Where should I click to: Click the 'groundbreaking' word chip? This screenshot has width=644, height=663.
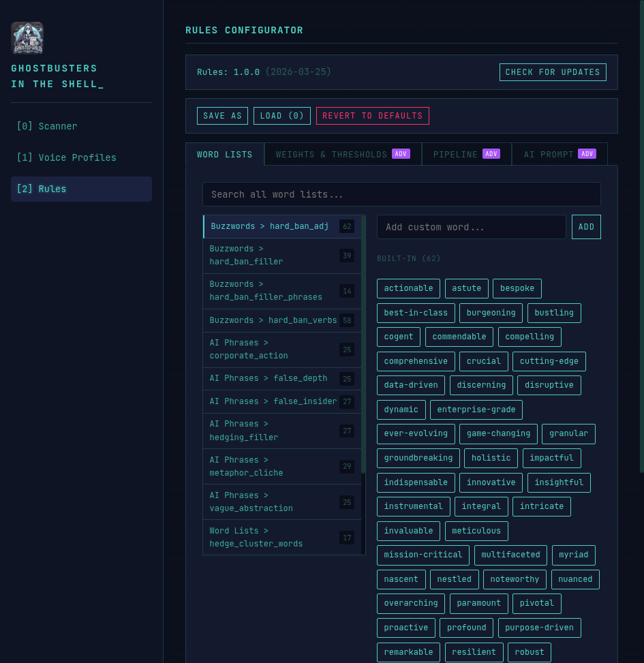tap(418, 459)
